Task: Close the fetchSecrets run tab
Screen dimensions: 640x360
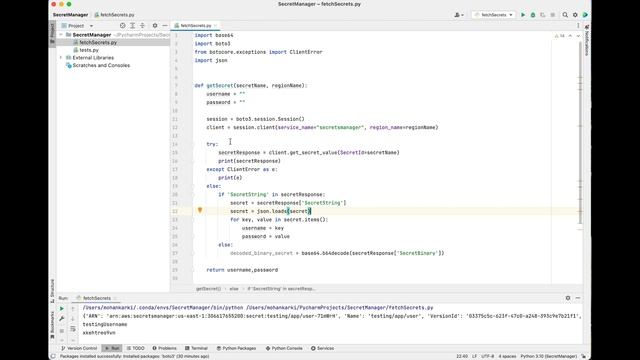Action: click(115, 298)
